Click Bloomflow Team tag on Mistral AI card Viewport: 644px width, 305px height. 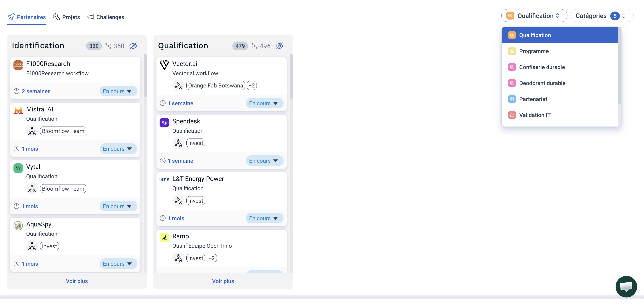[63, 131]
